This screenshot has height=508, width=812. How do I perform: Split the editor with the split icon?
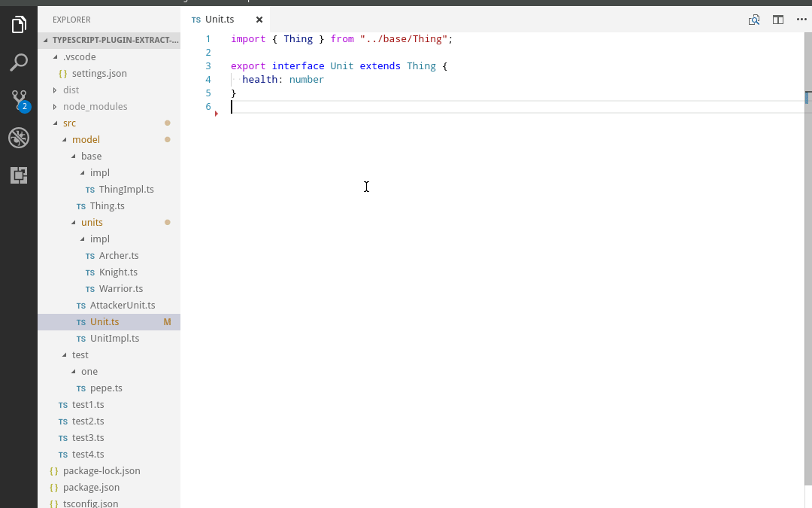click(x=778, y=20)
